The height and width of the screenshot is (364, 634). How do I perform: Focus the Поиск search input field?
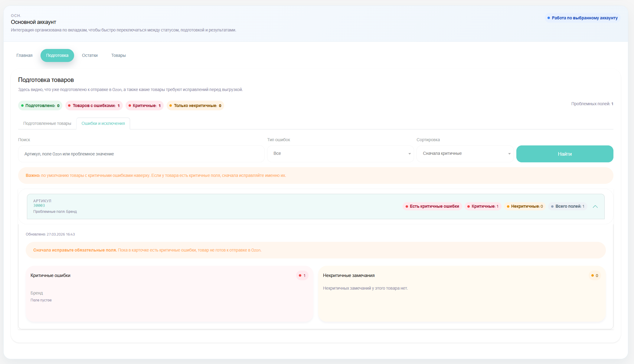pos(141,154)
